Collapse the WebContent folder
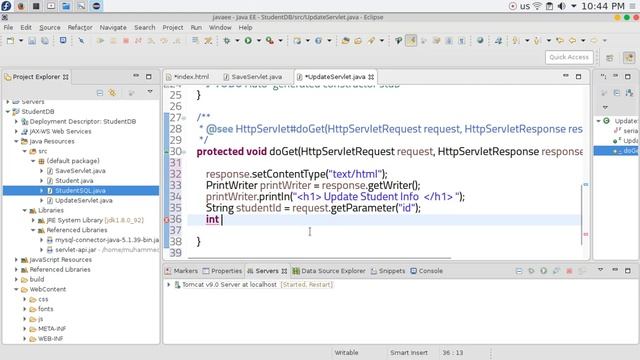 pos(16,289)
